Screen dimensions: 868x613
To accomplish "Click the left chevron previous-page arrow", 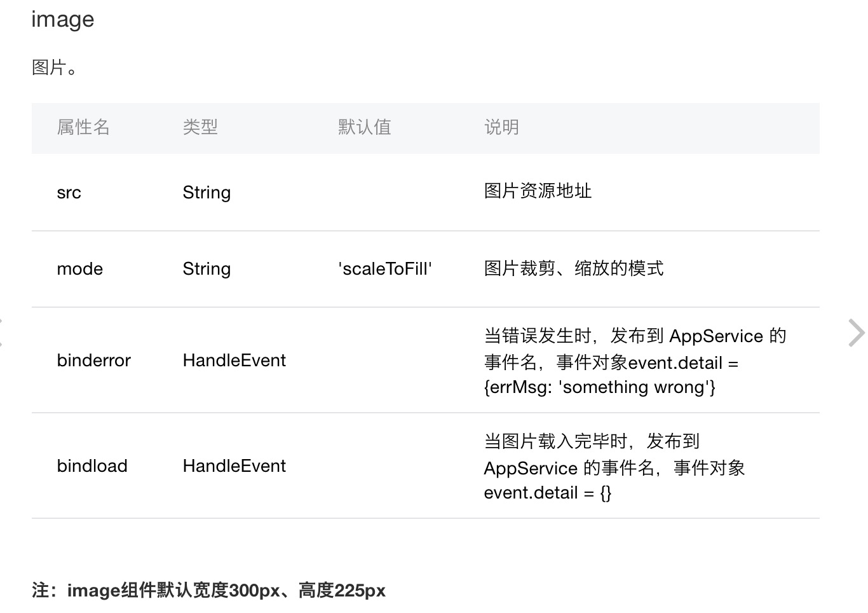I will [x=2, y=333].
